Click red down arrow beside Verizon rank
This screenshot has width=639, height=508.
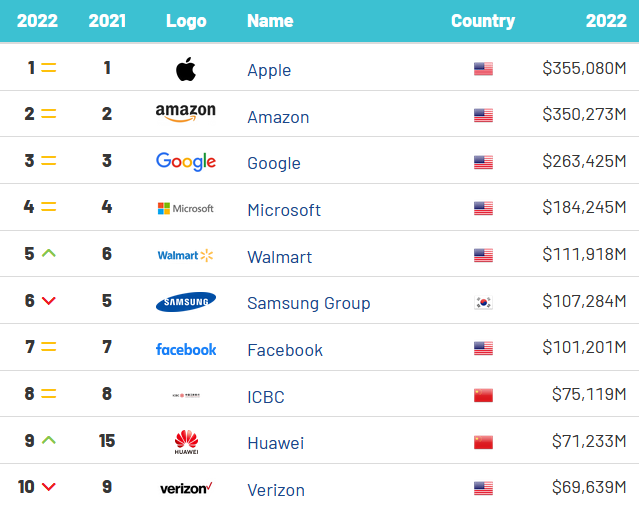tap(49, 487)
